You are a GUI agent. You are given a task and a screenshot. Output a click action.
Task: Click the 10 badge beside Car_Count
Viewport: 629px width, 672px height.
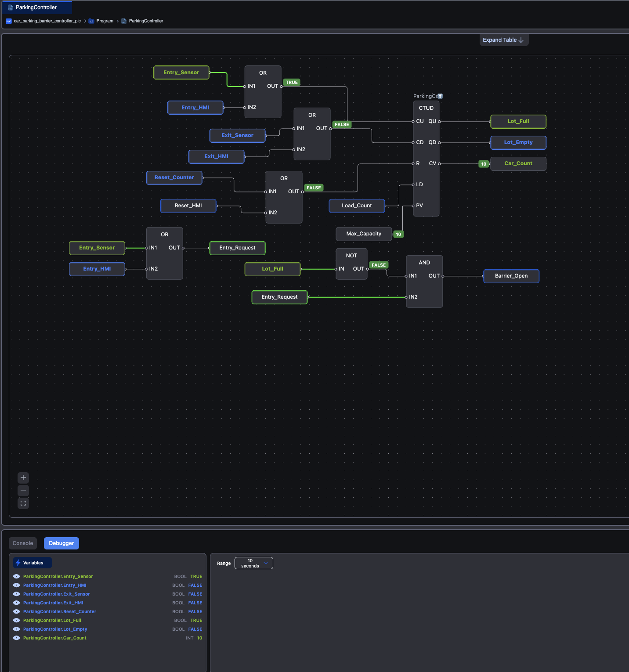pyautogui.click(x=484, y=164)
